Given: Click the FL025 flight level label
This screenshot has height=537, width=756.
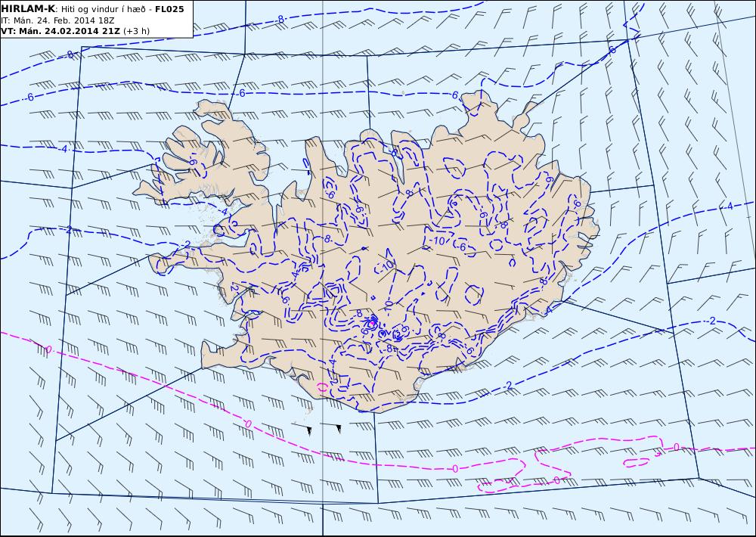Looking at the screenshot, I should (169, 9).
